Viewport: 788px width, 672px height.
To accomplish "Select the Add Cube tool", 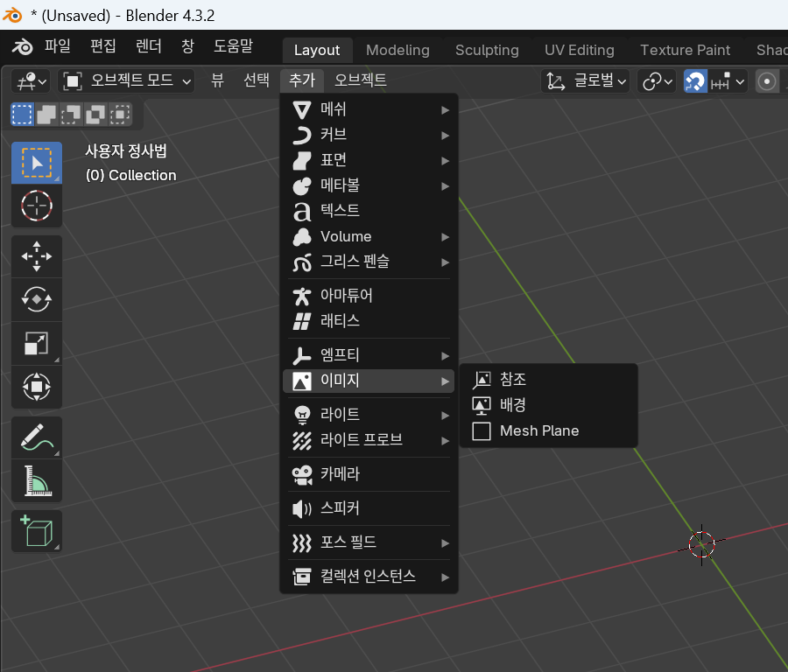I will [x=37, y=531].
